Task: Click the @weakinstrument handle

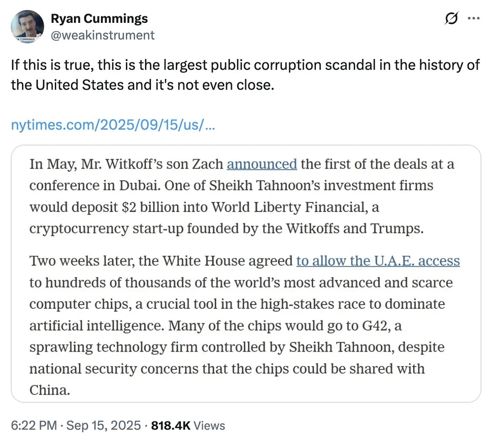Action: [103, 35]
